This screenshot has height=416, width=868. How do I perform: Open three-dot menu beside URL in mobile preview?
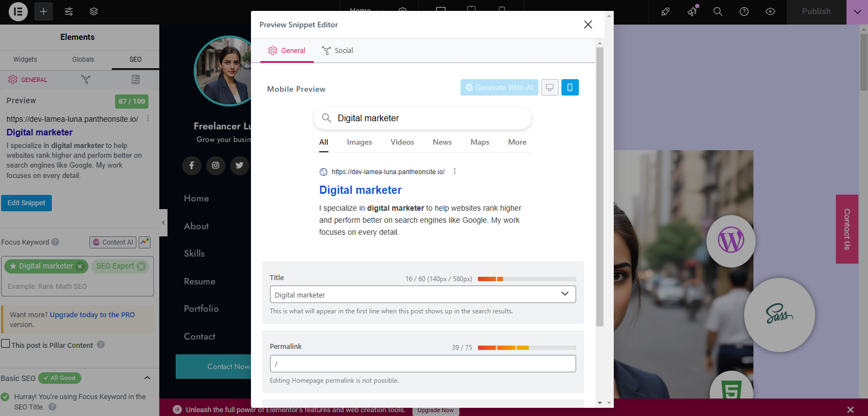[454, 171]
